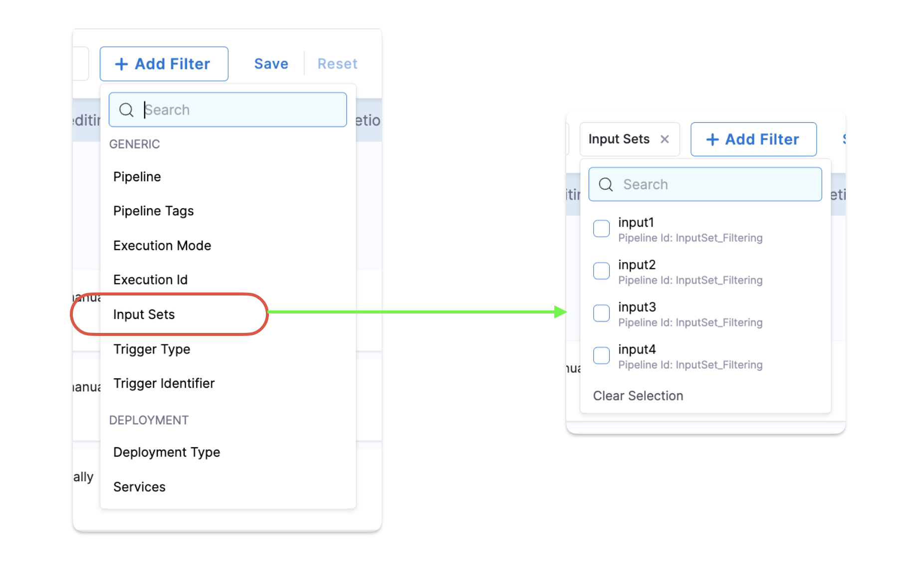This screenshot has height=577, width=924.
Task: Remove the Input Sets filter chip
Action: tap(665, 139)
